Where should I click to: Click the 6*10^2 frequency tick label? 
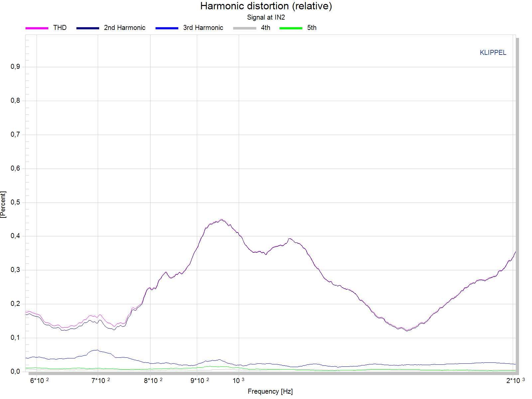[40, 380]
